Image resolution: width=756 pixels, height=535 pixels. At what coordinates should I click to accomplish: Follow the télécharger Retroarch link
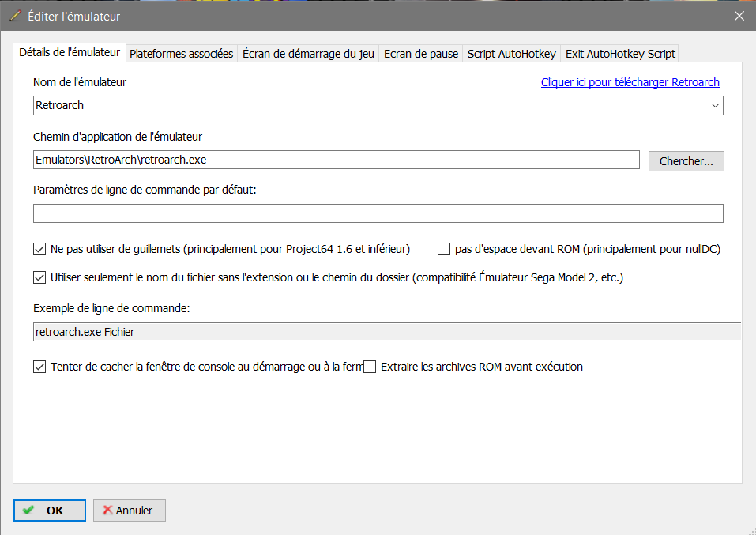tap(630, 82)
